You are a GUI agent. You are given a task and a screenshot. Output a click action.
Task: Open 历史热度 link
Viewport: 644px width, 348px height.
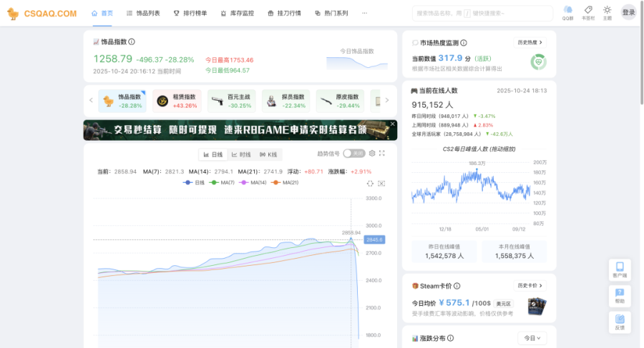tap(530, 43)
